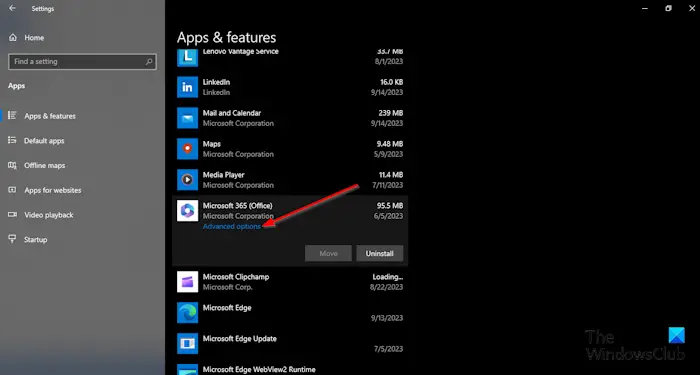Select the Media Player app icon
Screen dimensions: 700x375
point(188,179)
